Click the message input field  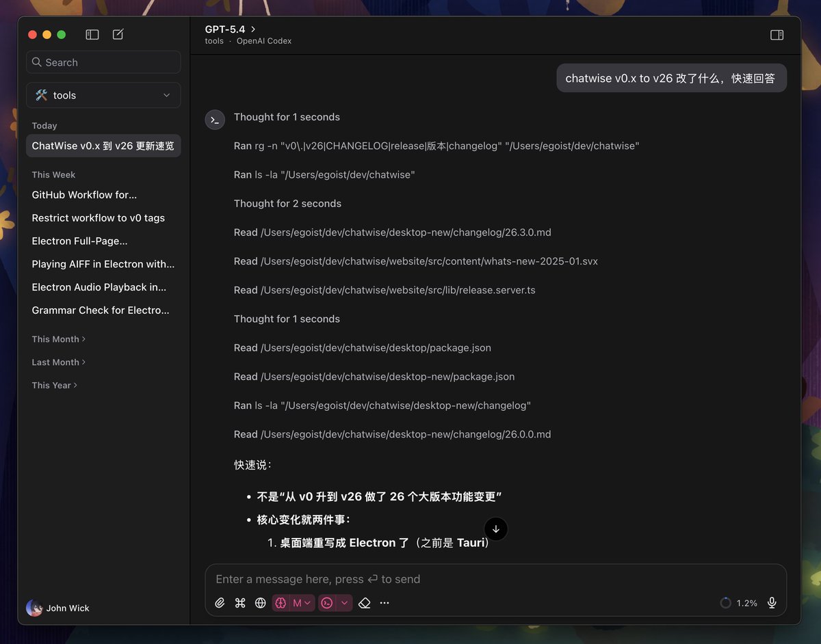tap(496, 579)
